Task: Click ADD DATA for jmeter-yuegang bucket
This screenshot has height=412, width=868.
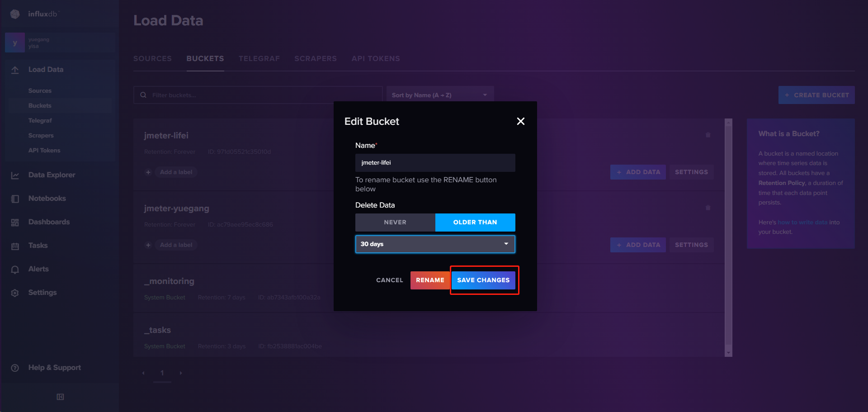Action: [x=638, y=245]
